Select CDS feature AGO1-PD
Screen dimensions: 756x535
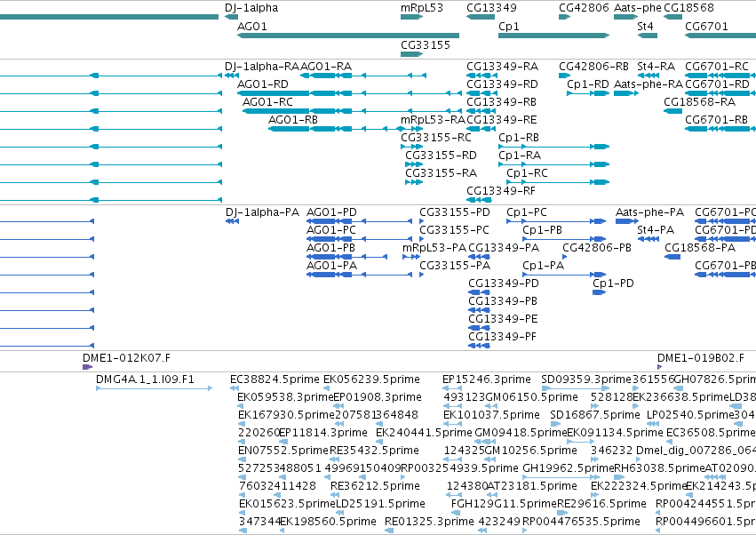click(x=359, y=221)
